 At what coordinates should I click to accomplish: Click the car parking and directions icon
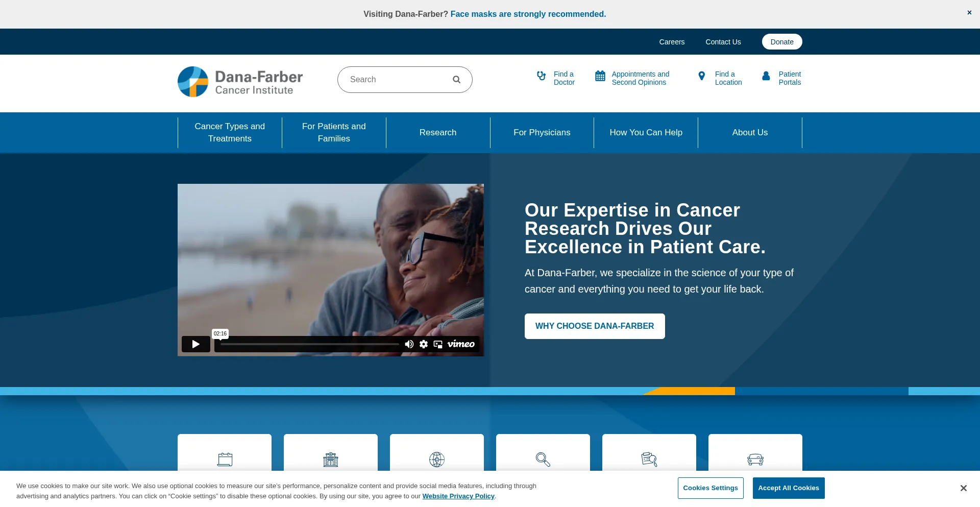pos(755,460)
